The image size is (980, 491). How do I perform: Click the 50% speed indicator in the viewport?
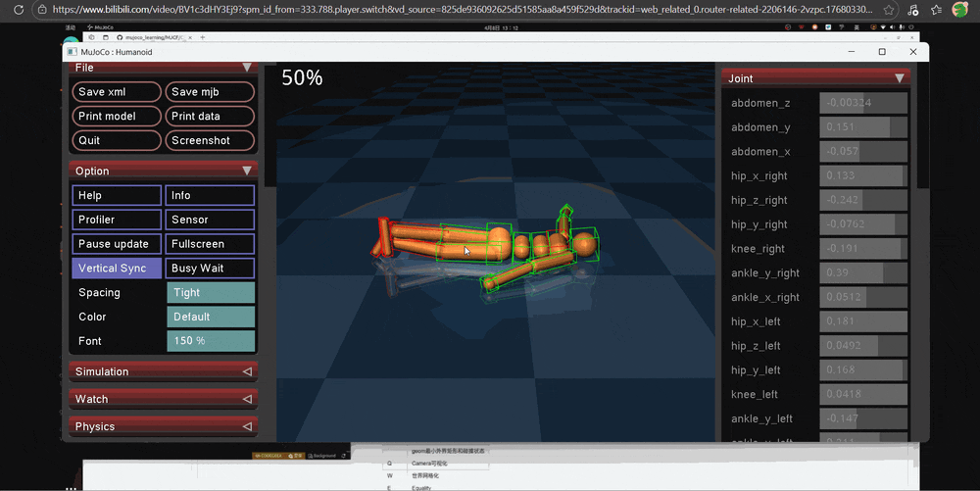point(302,77)
